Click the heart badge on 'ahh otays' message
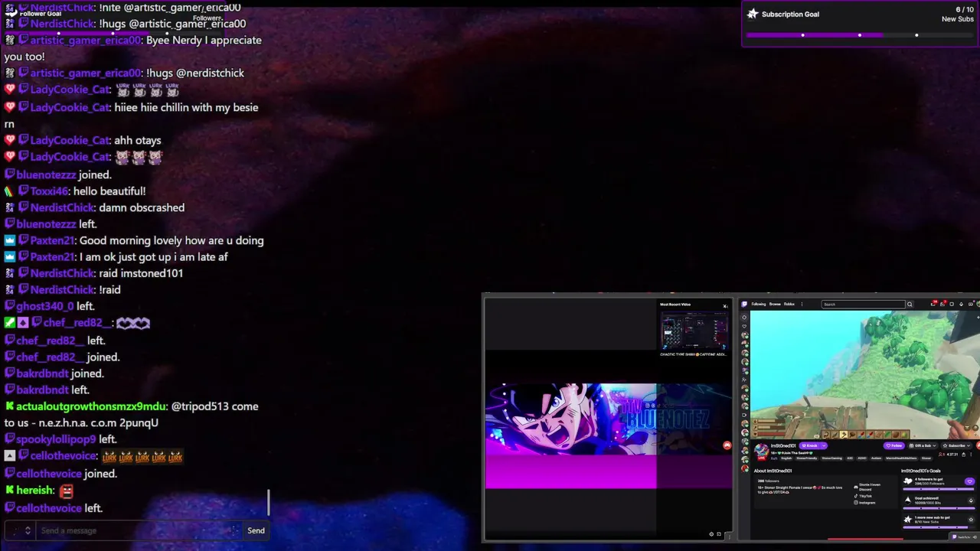Image resolution: width=980 pixels, height=551 pixels. pos(10,141)
